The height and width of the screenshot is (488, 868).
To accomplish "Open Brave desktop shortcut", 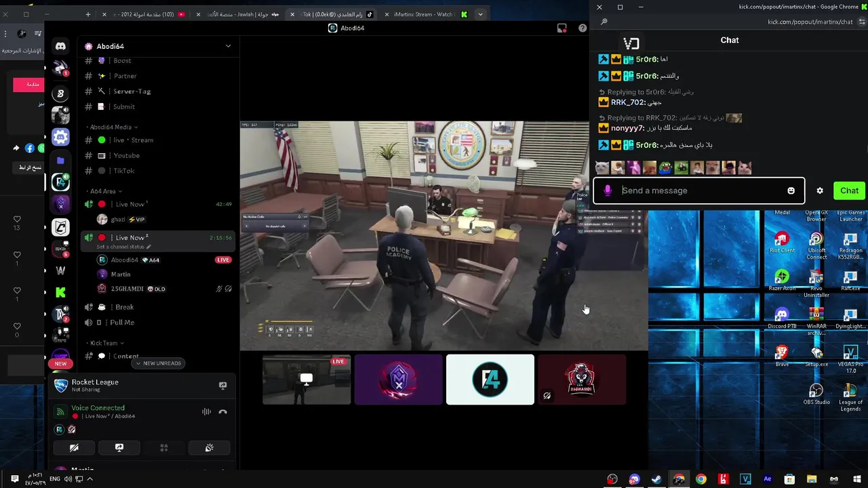I will click(x=782, y=357).
